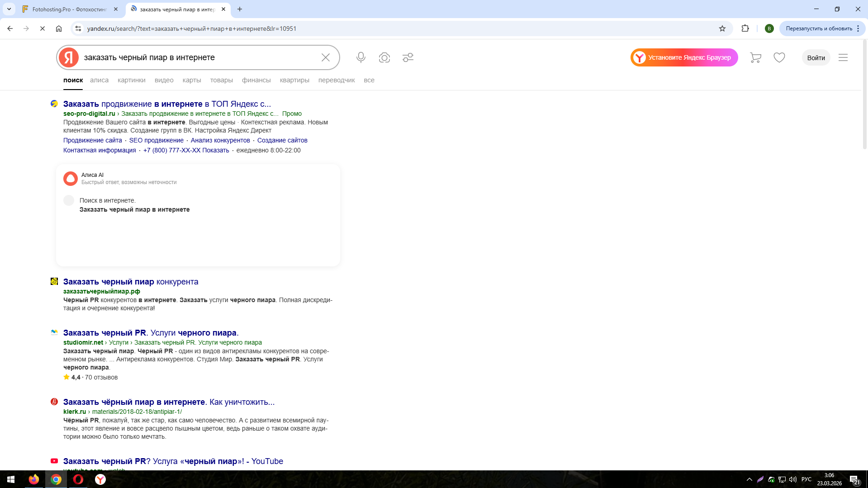Click the Alisa AI avatar icon
The height and width of the screenshot is (488, 868).
pyautogui.click(x=71, y=179)
